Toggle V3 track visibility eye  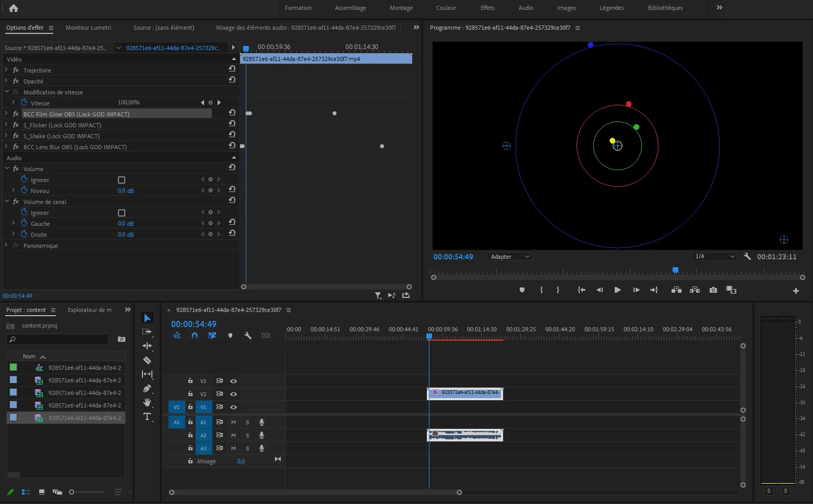[x=234, y=381]
